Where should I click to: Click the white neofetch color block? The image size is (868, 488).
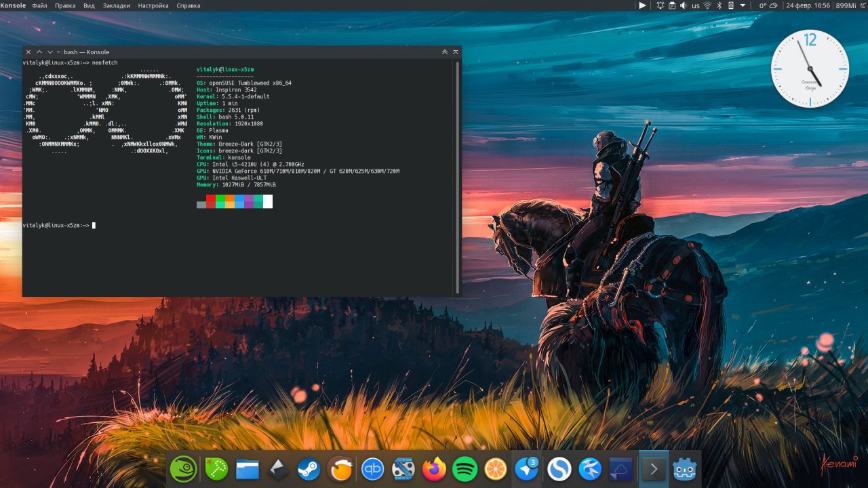[268, 201]
